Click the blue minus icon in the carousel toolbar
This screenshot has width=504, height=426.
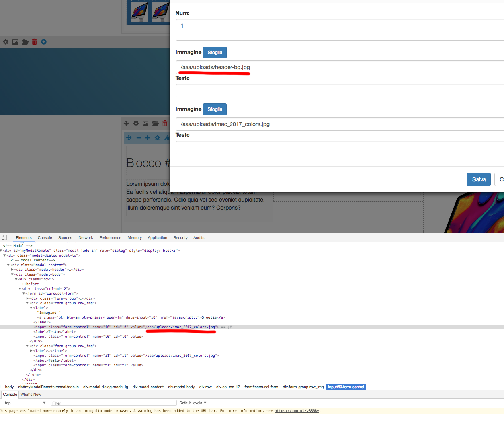(x=138, y=137)
